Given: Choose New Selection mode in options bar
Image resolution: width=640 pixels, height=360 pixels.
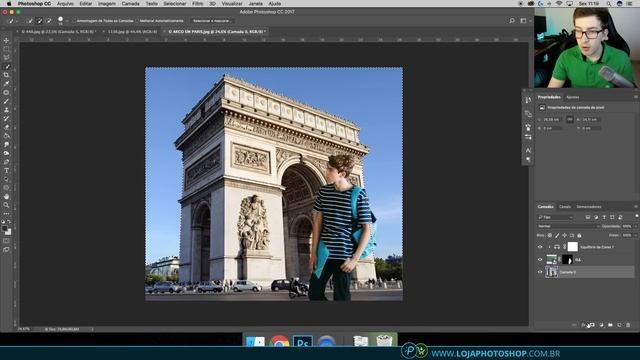Looking at the screenshot, I should tap(30, 20).
